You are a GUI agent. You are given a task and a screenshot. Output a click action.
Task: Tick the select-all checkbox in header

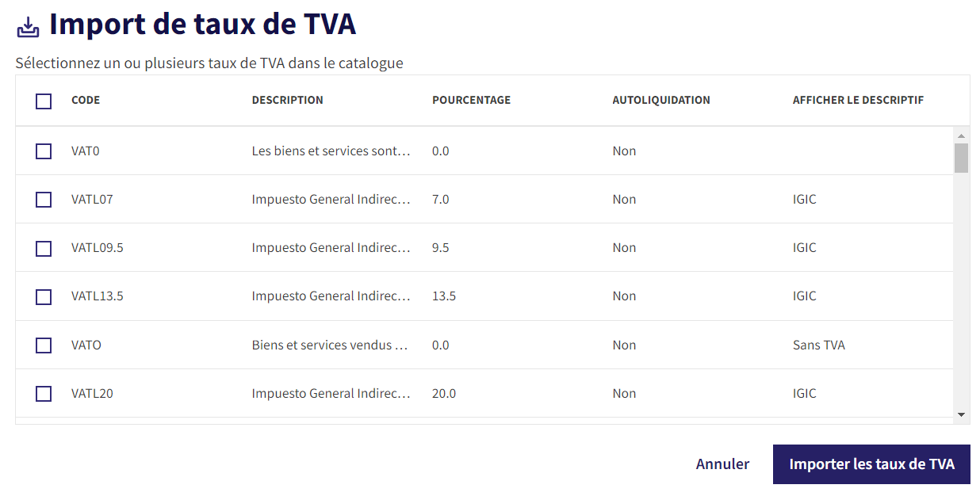point(44,101)
